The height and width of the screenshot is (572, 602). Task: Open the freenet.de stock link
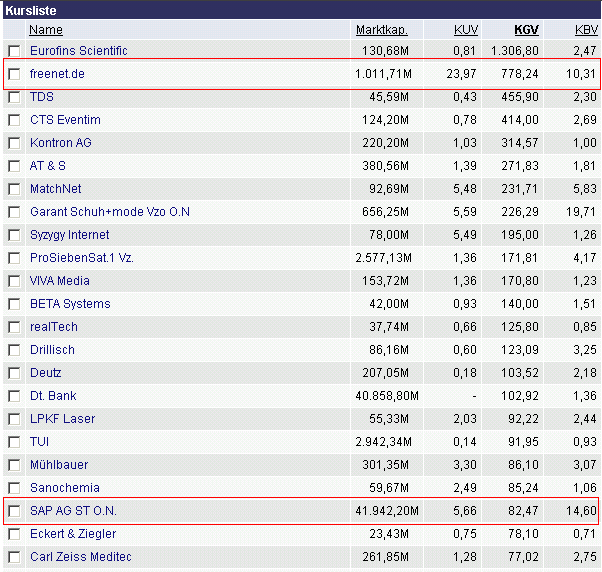(x=56, y=74)
